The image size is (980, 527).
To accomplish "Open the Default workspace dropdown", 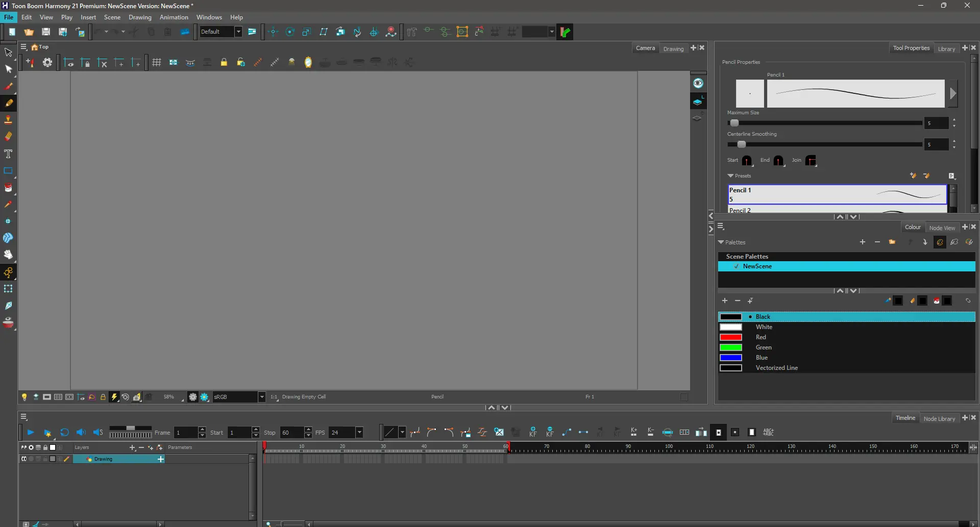I will pos(238,32).
